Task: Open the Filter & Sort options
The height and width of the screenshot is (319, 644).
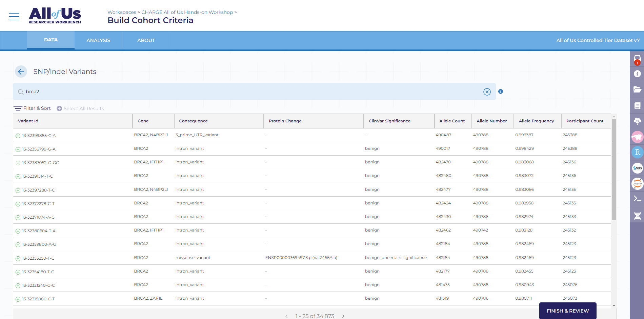Action: coord(32,108)
